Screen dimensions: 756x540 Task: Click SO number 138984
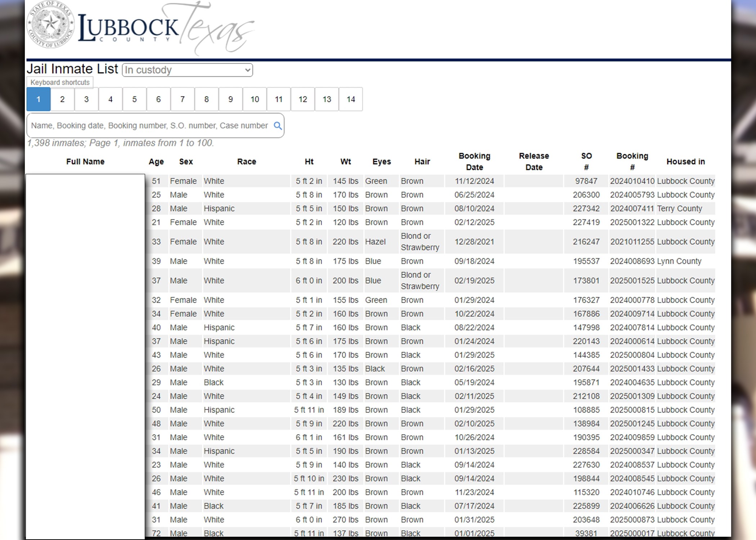[586, 423]
